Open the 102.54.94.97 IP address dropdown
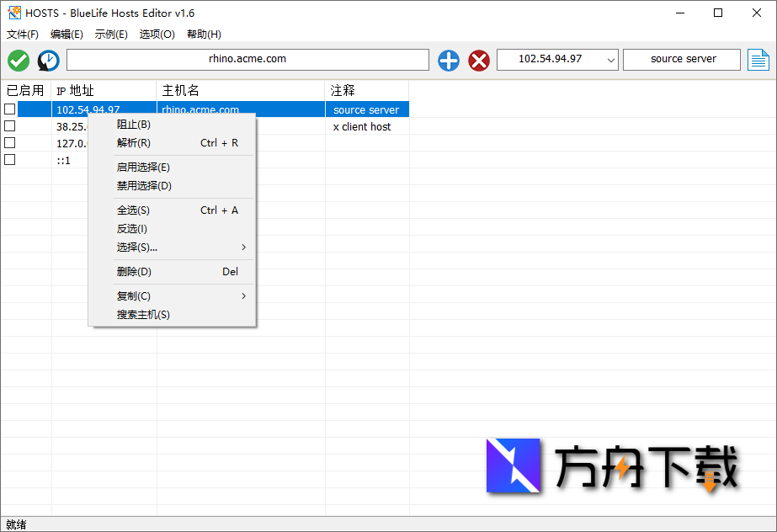Viewport: 777px width, 532px height. [609, 59]
